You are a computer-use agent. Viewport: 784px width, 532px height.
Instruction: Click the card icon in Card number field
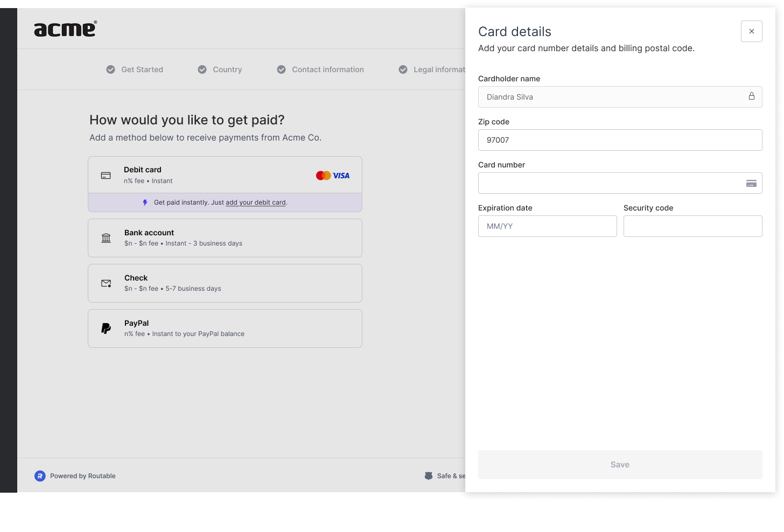coord(751,184)
